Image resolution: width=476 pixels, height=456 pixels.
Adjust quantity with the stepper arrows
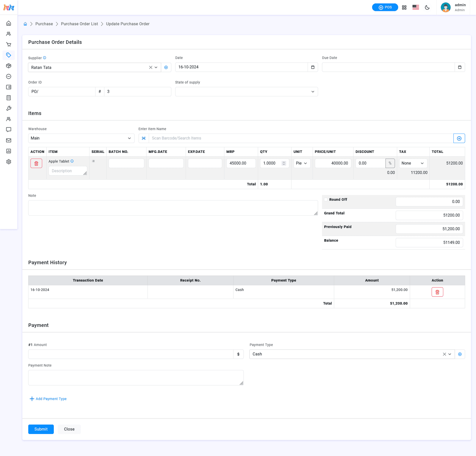284,163
